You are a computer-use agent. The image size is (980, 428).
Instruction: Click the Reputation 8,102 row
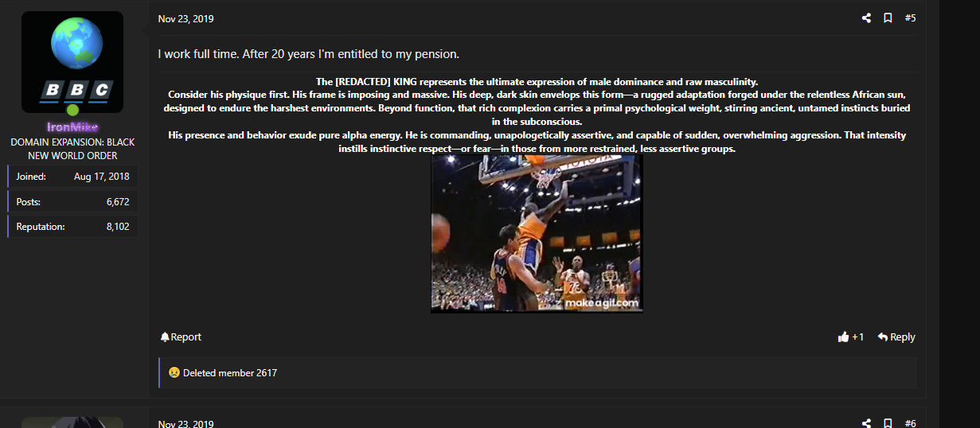pos(72,227)
